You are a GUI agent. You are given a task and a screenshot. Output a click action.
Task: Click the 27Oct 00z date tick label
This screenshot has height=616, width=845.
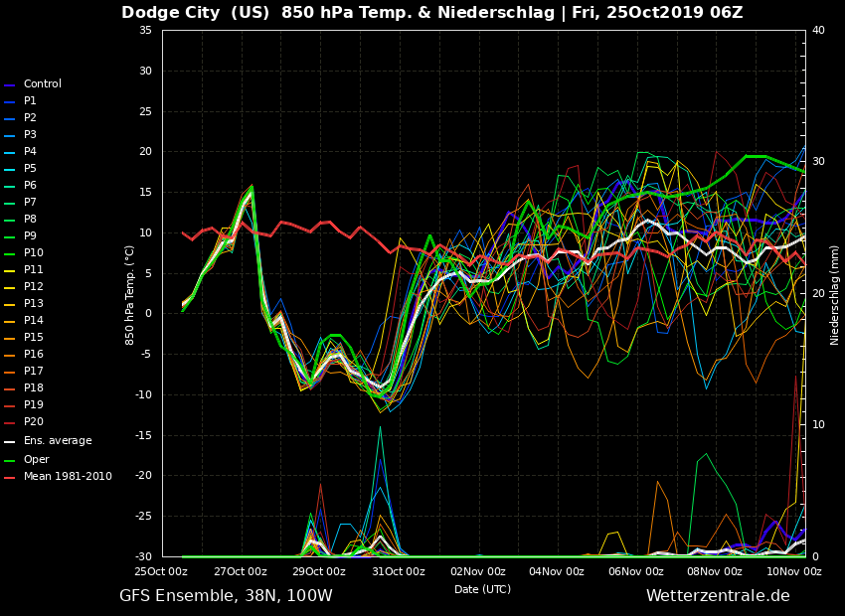[x=241, y=571]
